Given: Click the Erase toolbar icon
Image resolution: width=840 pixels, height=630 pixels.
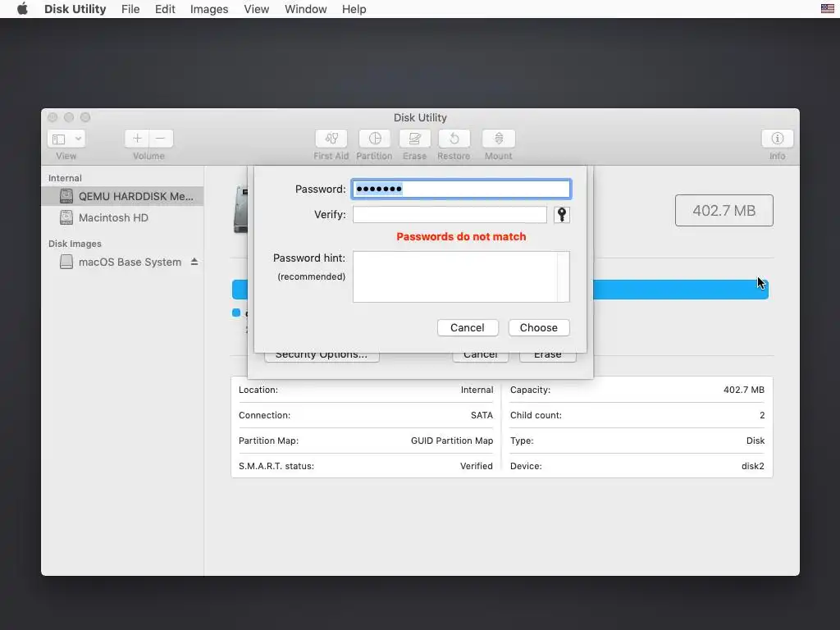Looking at the screenshot, I should [x=414, y=139].
